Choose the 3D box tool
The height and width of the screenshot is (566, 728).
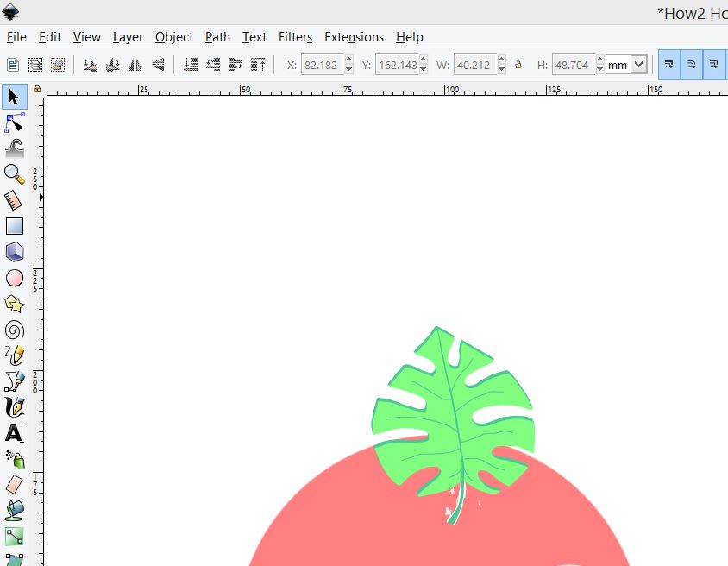click(14, 252)
